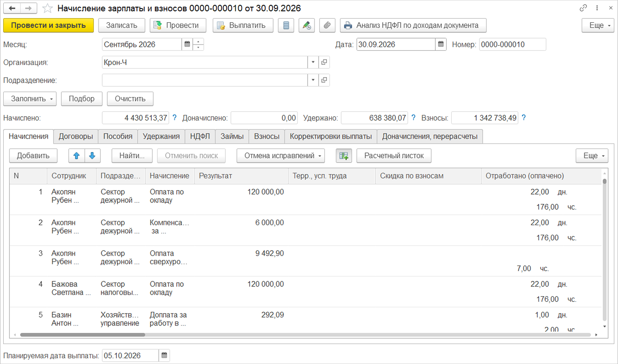Open the Отмена исправлений dropdown
Screen dimensions: 618x364
point(281,156)
